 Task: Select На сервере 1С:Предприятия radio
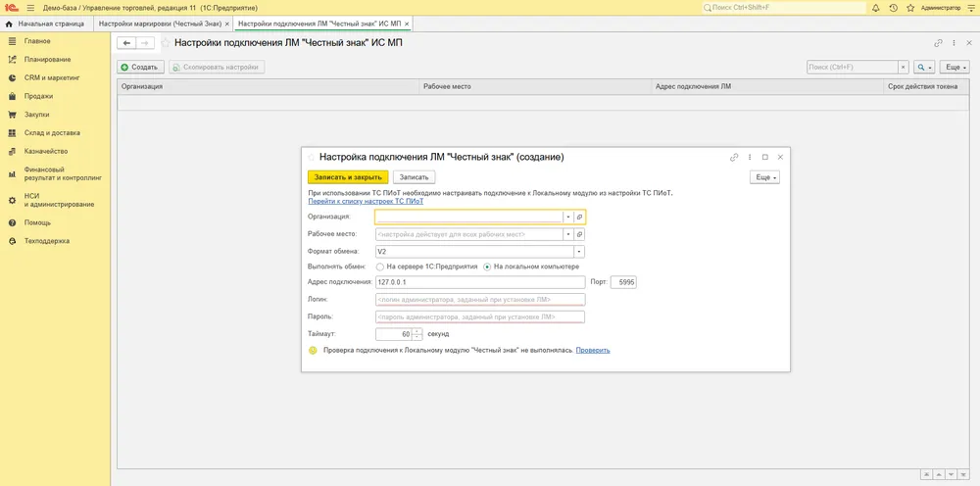tap(379, 267)
